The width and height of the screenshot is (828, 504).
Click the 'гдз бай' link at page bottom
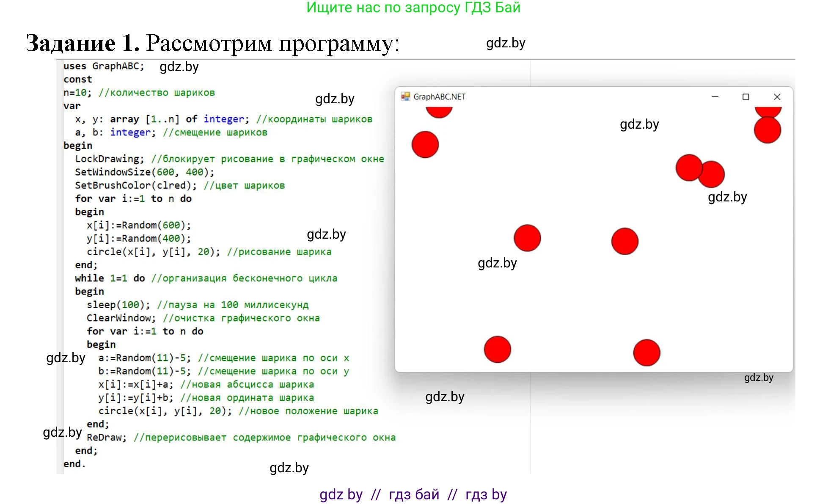(414, 494)
